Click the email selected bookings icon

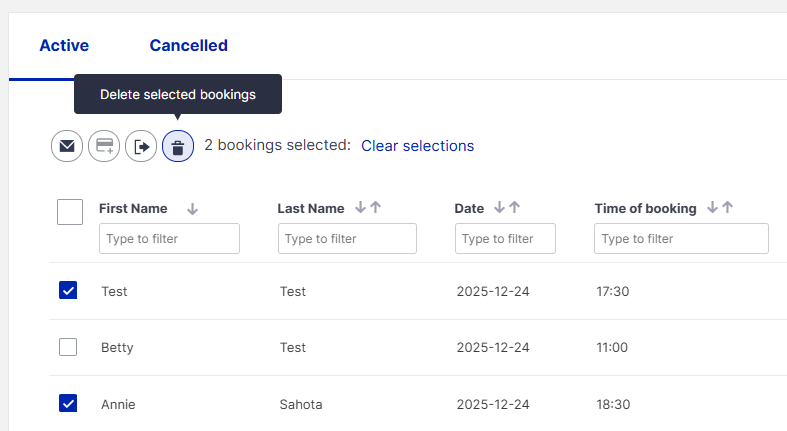pyautogui.click(x=67, y=146)
